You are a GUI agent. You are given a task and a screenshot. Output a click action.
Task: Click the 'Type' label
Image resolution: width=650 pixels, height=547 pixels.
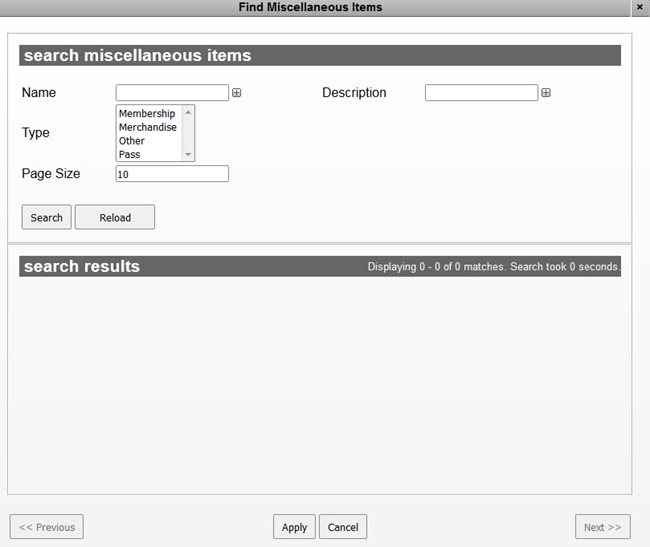[36, 133]
